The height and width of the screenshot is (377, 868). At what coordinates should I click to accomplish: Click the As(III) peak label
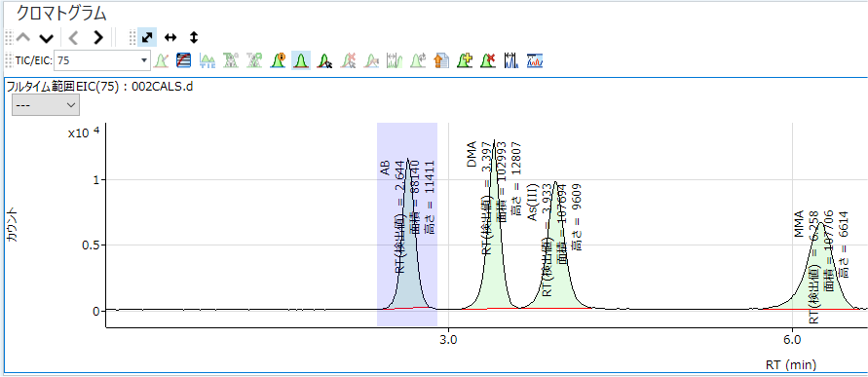(533, 204)
